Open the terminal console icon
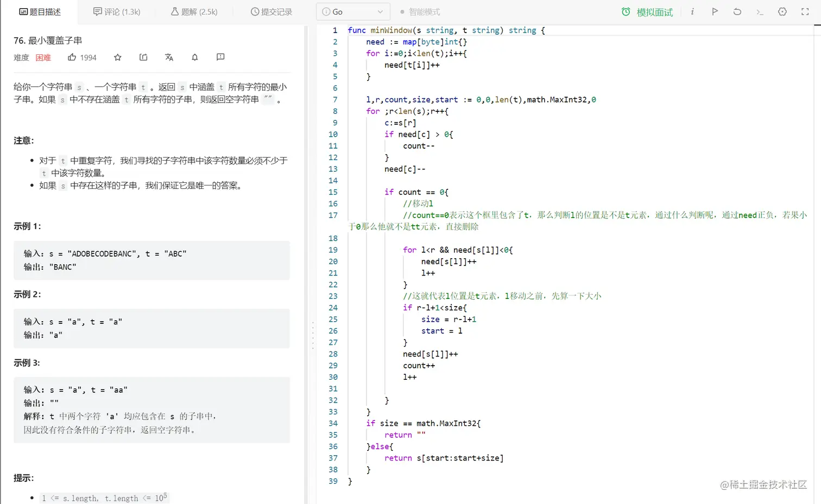821x504 pixels. [x=760, y=11]
